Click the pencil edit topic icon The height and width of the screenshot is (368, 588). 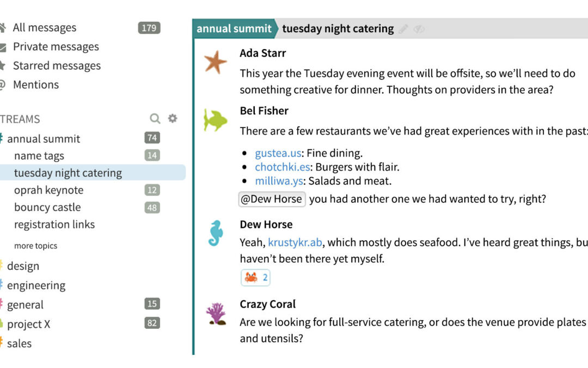point(403,29)
